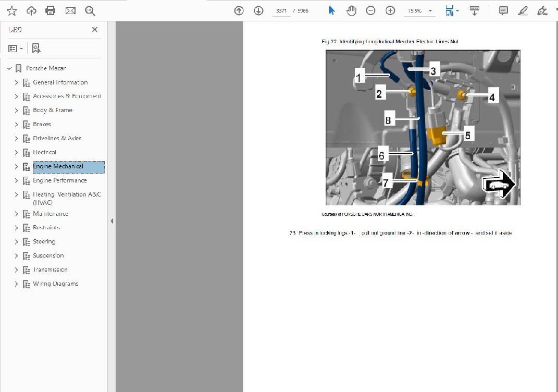
Task: Go to next page arrow
Action: [259, 10]
